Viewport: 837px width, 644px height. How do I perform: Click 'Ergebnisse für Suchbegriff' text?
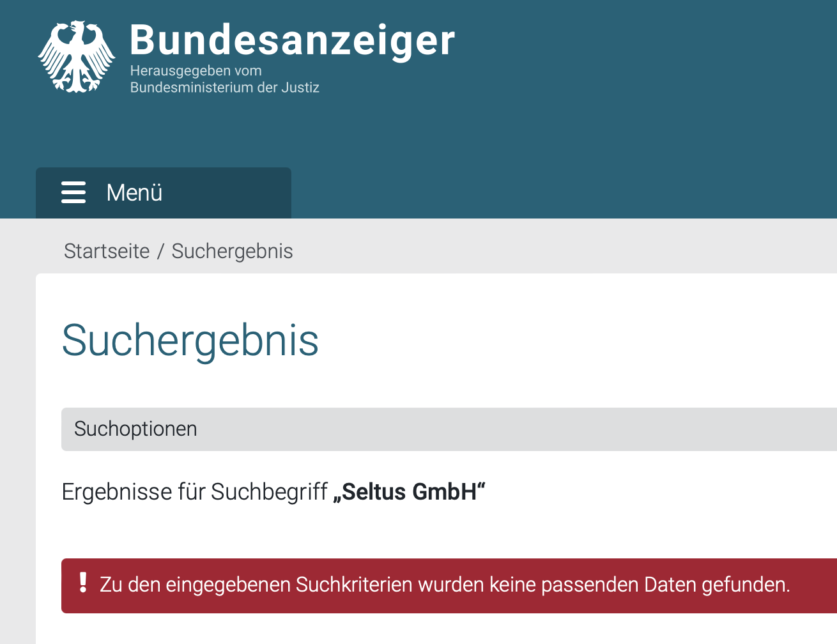[x=194, y=492]
